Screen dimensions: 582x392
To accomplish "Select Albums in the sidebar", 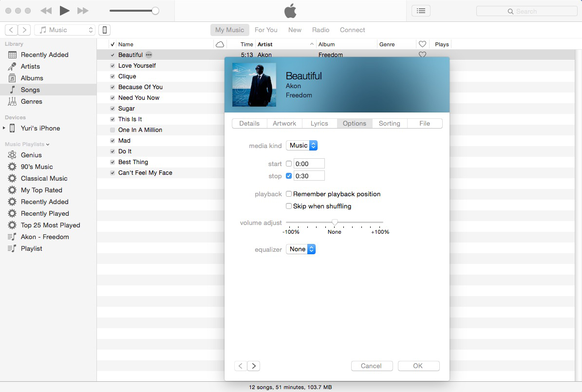I will 48,78.
